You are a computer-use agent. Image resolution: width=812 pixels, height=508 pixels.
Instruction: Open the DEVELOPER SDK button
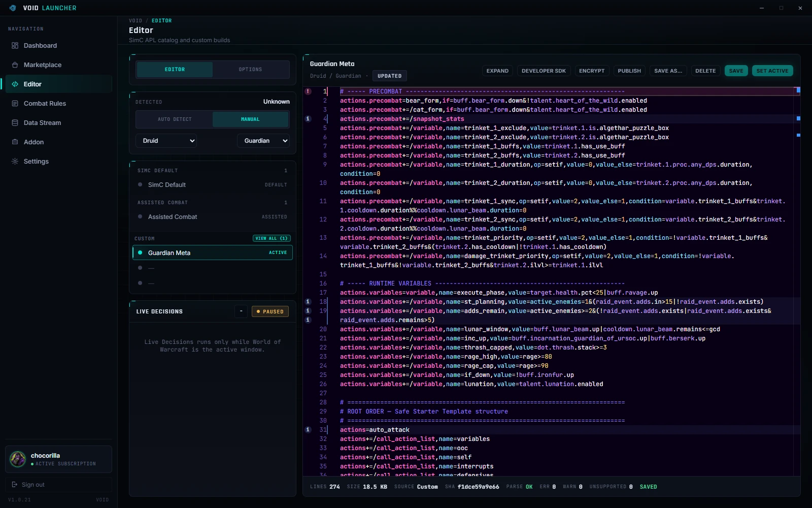tap(544, 71)
